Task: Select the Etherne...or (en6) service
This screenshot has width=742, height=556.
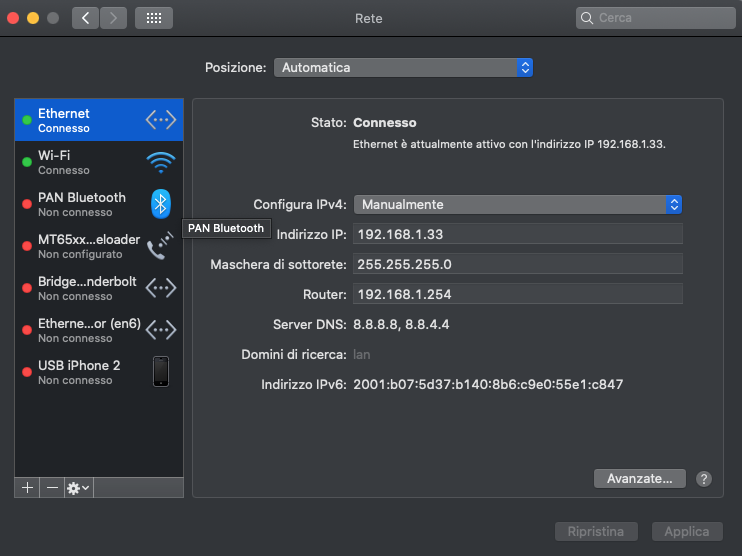Action: click(x=99, y=330)
